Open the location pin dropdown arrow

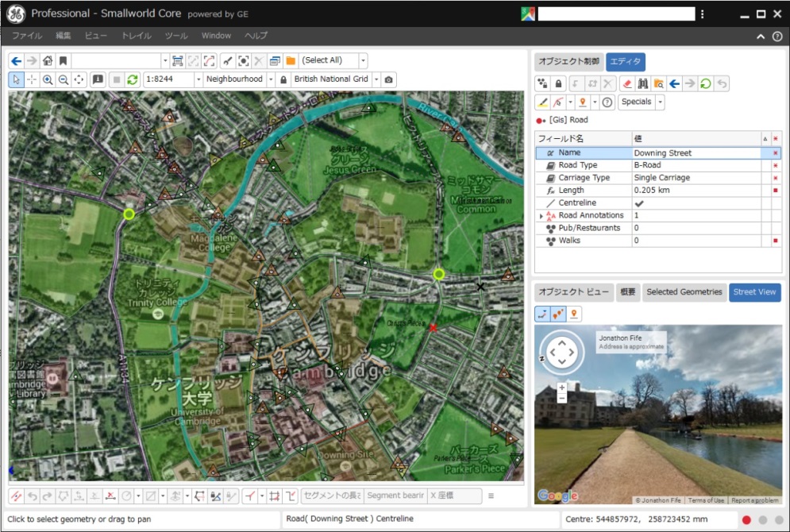pos(595,102)
